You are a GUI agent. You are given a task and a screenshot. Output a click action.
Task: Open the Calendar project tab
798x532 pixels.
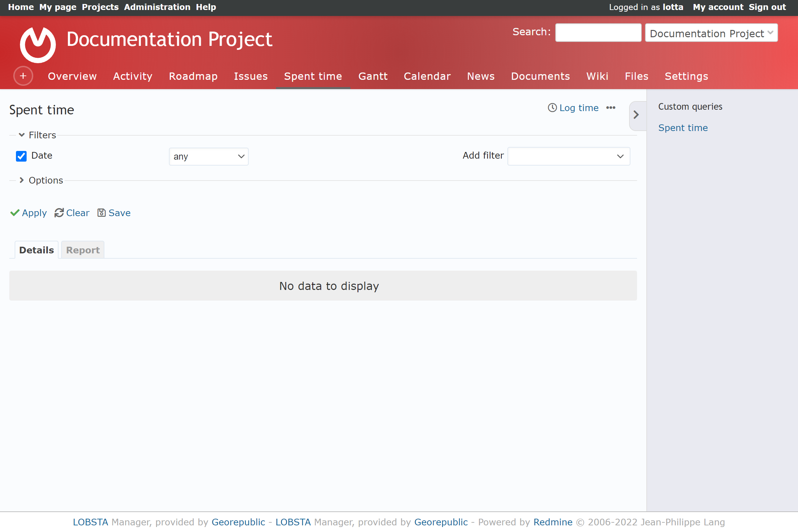pyautogui.click(x=427, y=76)
